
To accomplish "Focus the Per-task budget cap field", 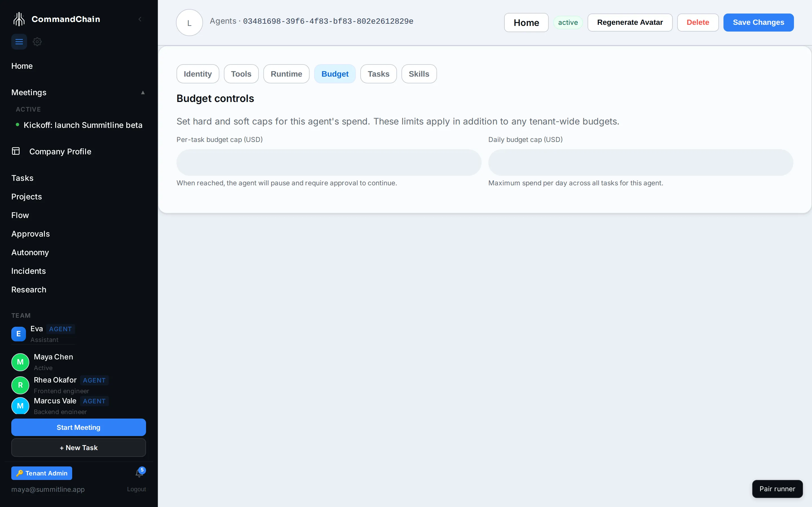I will tap(329, 162).
